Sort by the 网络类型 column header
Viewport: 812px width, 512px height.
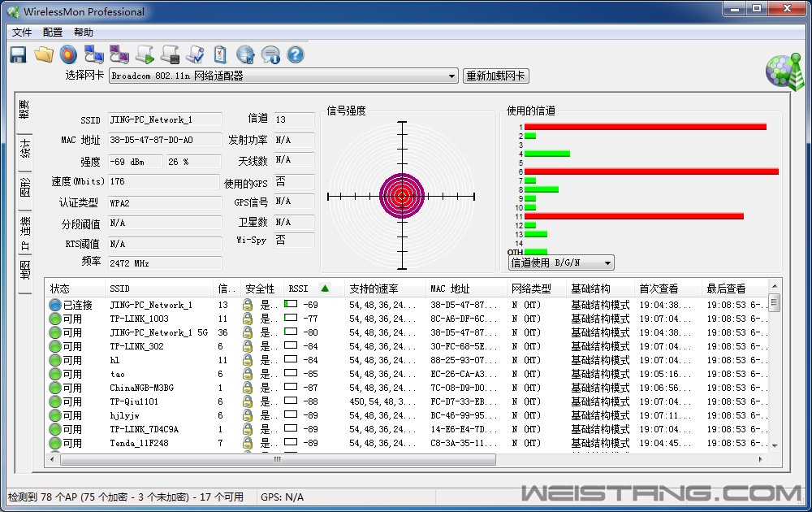[536, 289]
